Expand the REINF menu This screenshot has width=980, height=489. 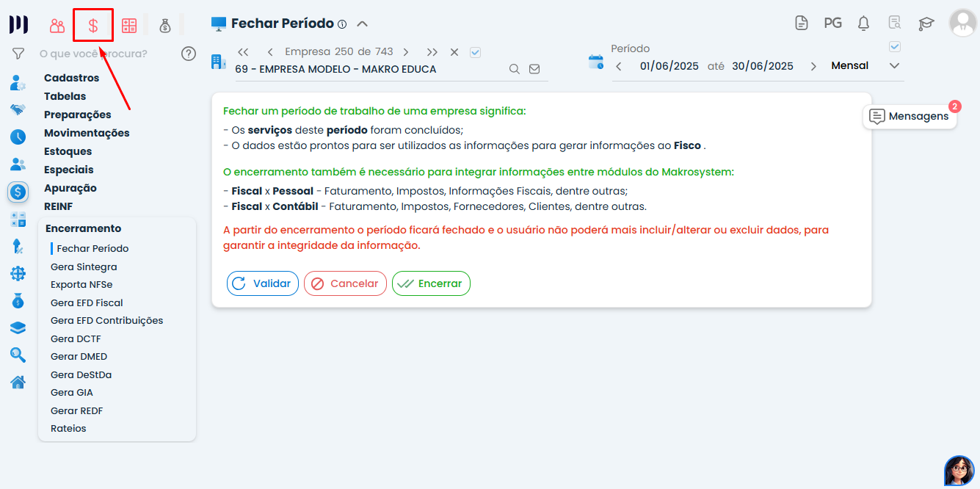tap(58, 206)
